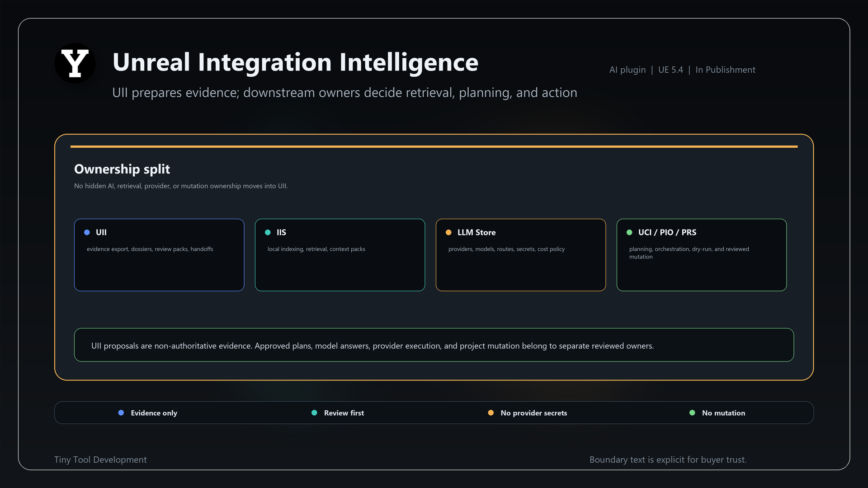Viewport: 868px width, 488px height.
Task: Click the 'No provider secrets' label
Action: (534, 413)
